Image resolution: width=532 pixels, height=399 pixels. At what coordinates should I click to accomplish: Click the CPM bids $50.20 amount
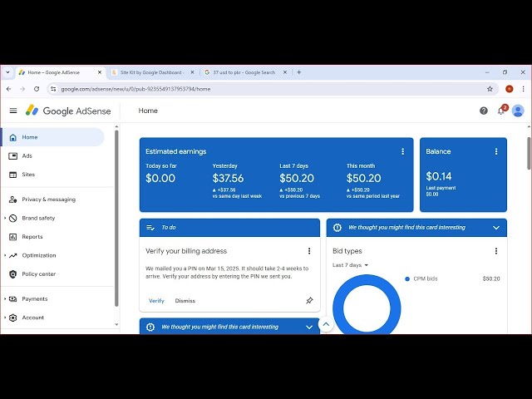click(x=491, y=279)
